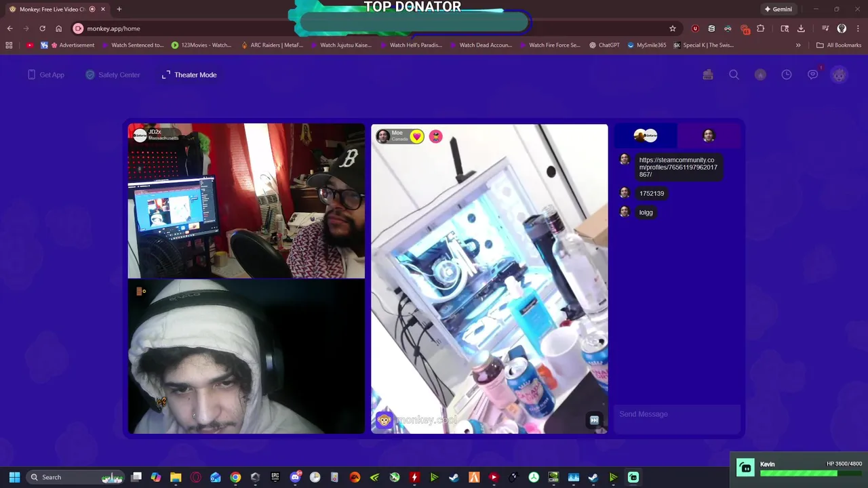The width and height of the screenshot is (868, 488).
Task: Click the JDZx webcam video tile
Action: (246, 201)
